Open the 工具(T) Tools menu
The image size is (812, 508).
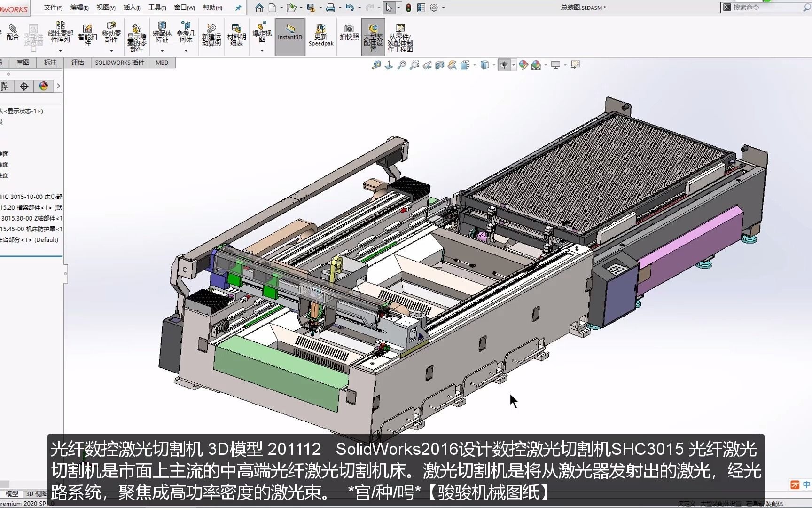click(x=157, y=8)
